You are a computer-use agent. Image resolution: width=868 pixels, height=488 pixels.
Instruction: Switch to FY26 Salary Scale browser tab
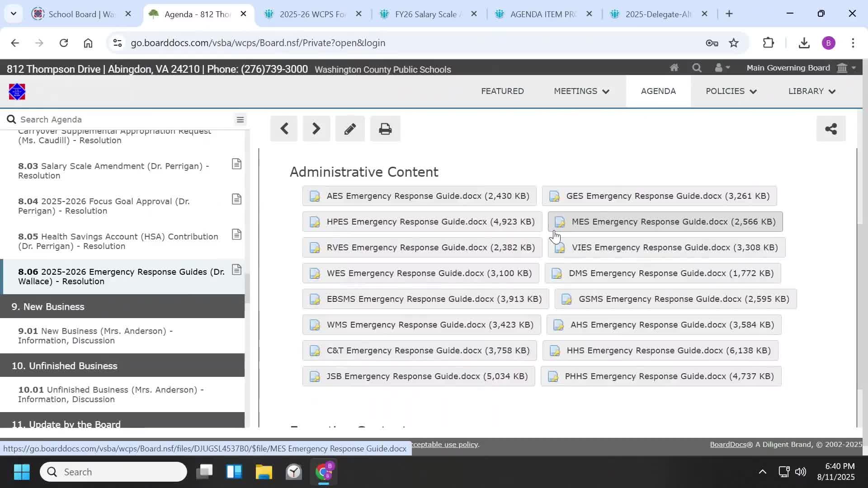pyautogui.click(x=425, y=14)
